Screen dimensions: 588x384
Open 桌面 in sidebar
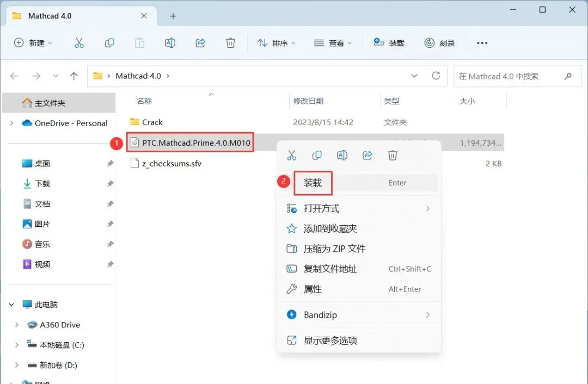[x=42, y=164]
